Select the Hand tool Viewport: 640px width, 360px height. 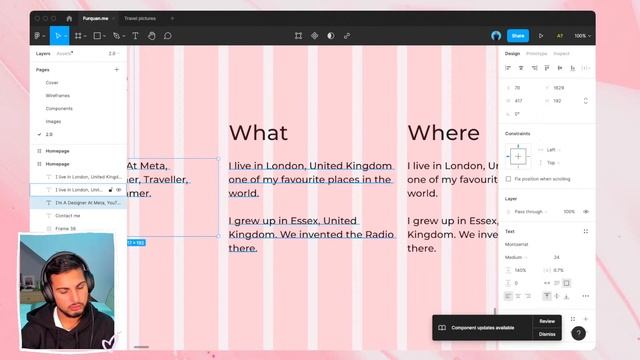[x=151, y=36]
